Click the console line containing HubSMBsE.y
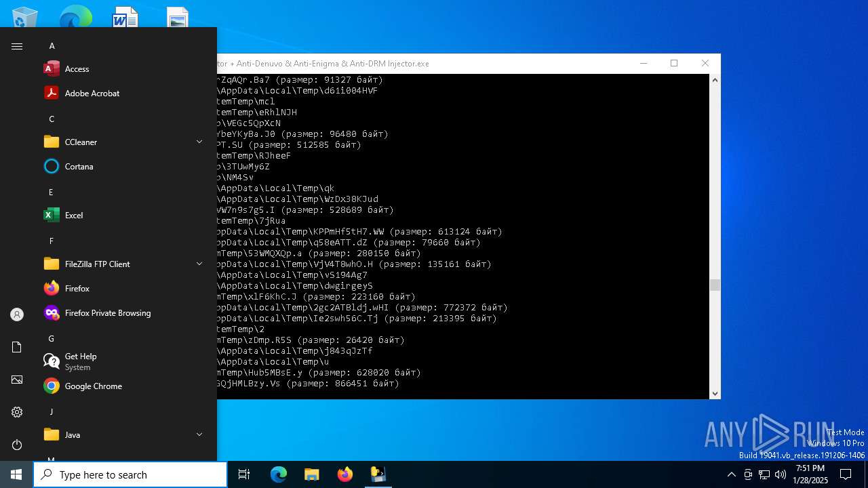Viewport: 868px width, 488px height. pyautogui.click(x=319, y=373)
